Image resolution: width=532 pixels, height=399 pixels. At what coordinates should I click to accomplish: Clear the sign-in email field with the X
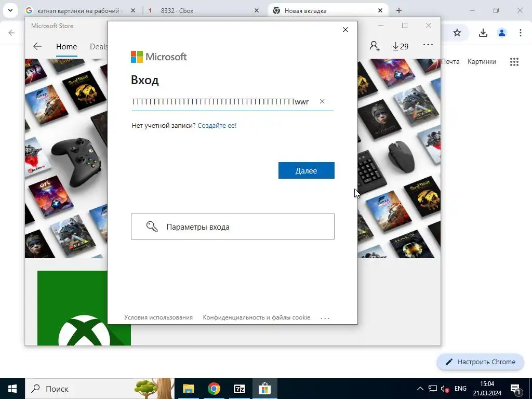pyautogui.click(x=322, y=101)
